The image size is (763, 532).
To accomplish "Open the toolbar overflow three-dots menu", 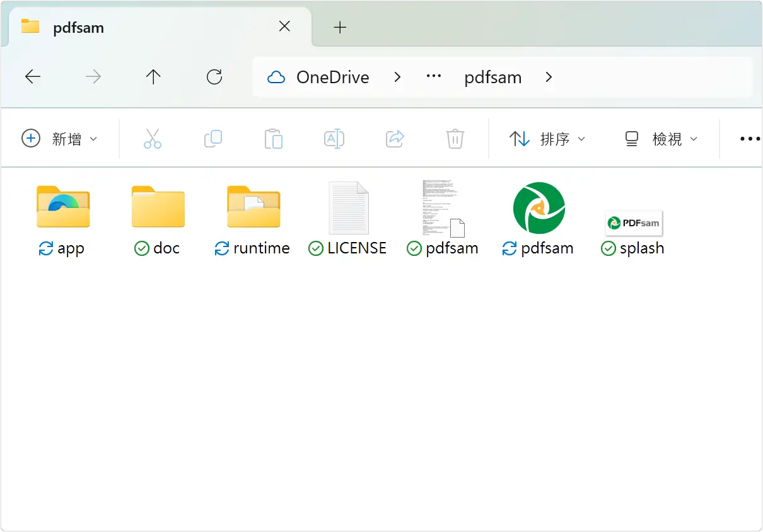I will (749, 139).
